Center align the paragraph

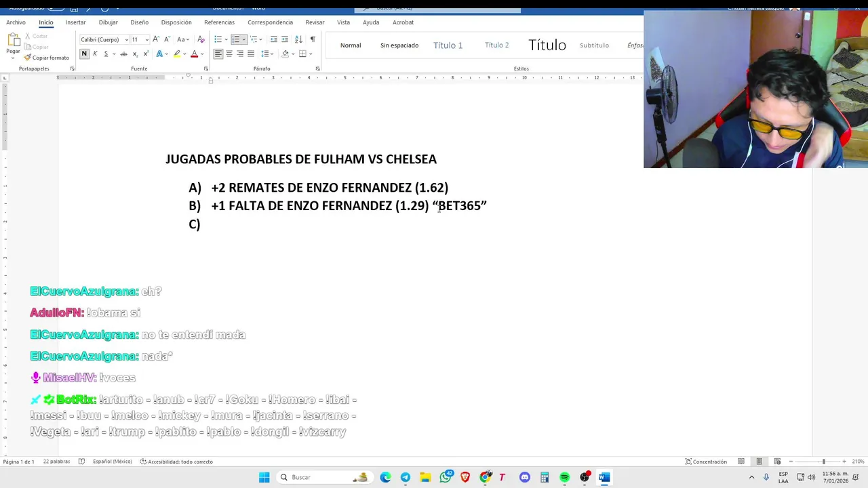229,54
